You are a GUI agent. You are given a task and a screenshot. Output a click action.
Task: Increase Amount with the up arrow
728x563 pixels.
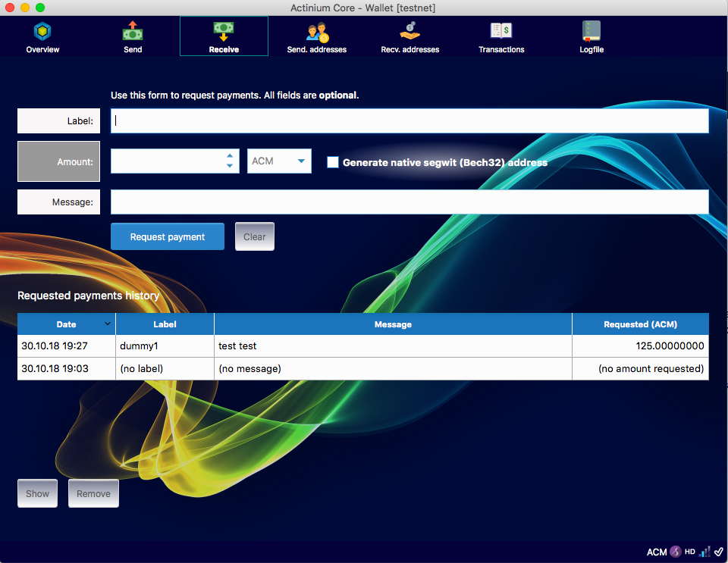point(230,156)
